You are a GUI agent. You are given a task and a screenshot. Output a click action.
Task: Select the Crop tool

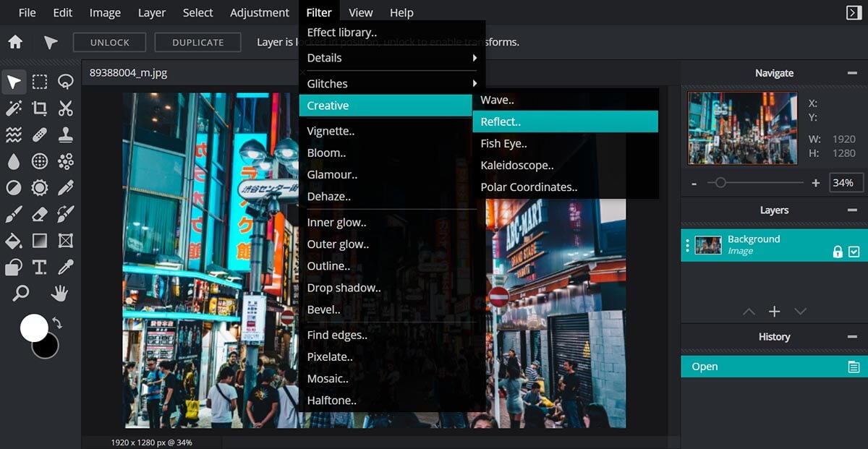click(x=39, y=108)
